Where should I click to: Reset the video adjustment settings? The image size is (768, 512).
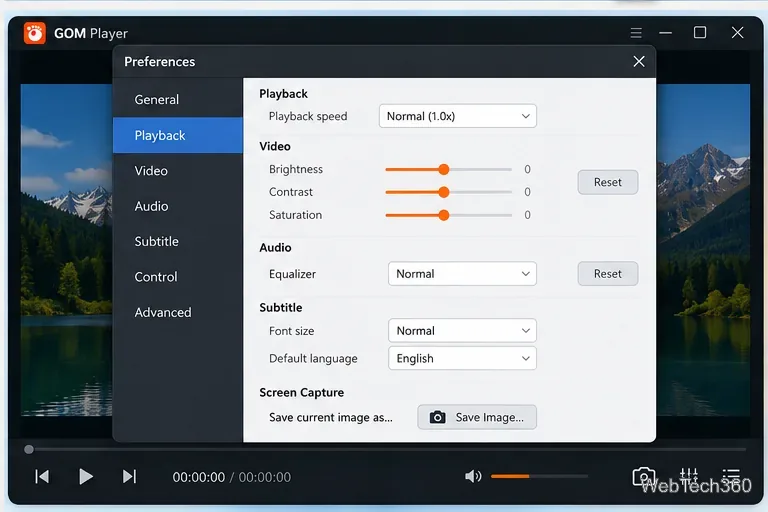(608, 182)
